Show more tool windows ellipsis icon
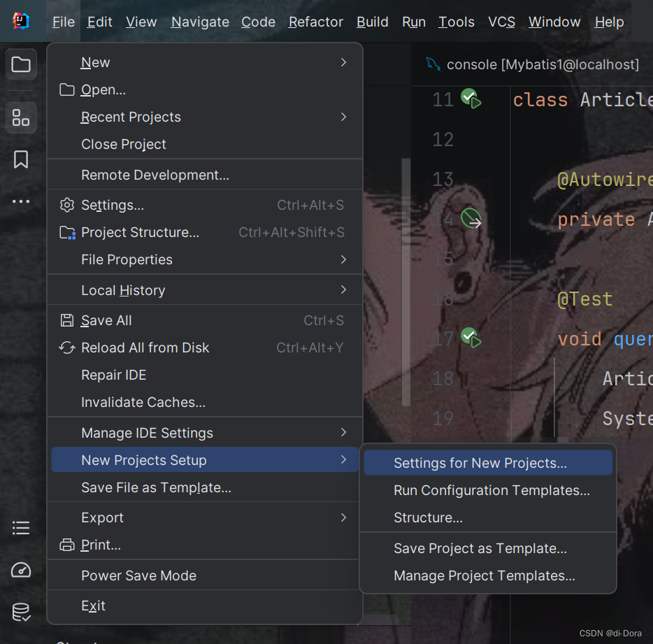 pyautogui.click(x=21, y=201)
